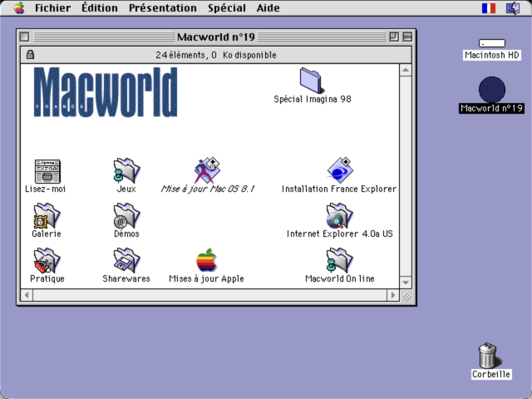Select Internet Explorer 4.0a US folder
Screen dimensions: 532x399
click(340, 216)
